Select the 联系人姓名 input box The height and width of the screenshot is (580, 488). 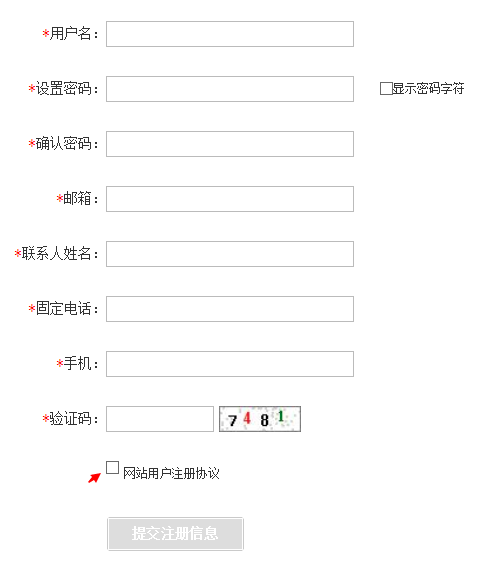(230, 254)
